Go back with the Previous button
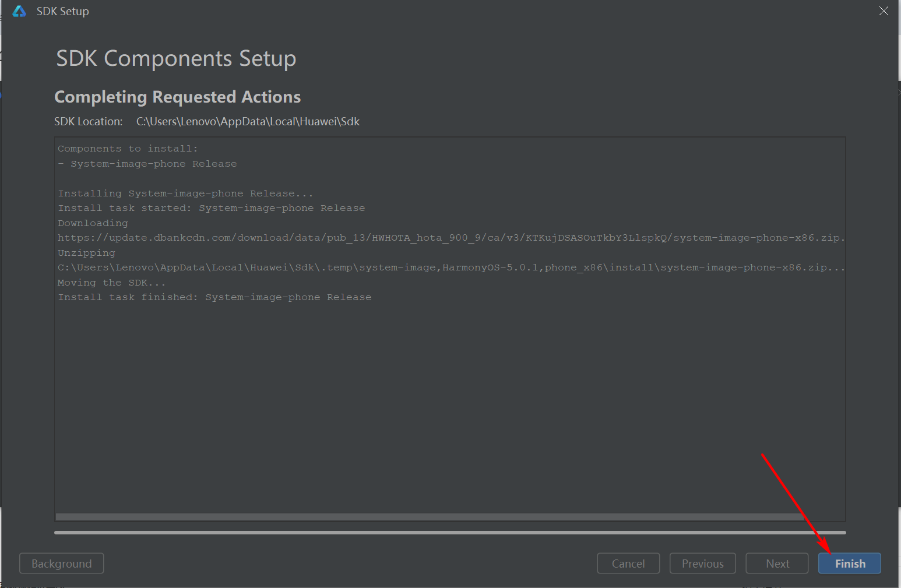Screen dimensions: 901x588 (x=702, y=564)
